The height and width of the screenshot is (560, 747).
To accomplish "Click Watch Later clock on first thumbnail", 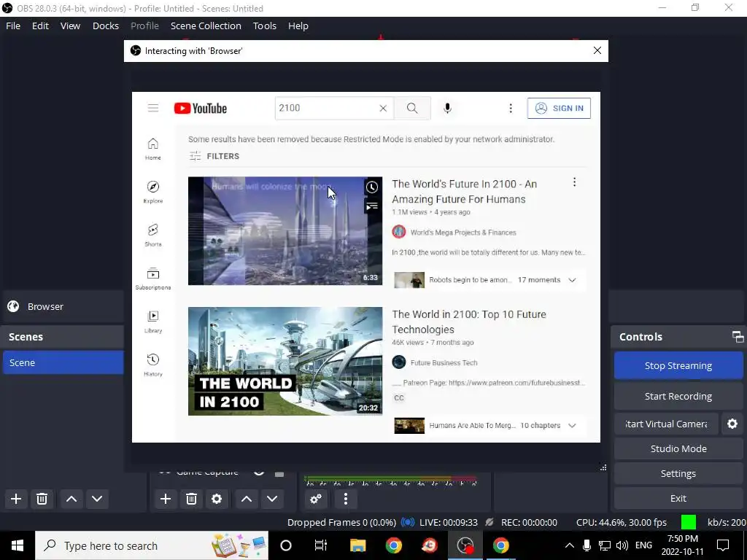I will pos(372,187).
